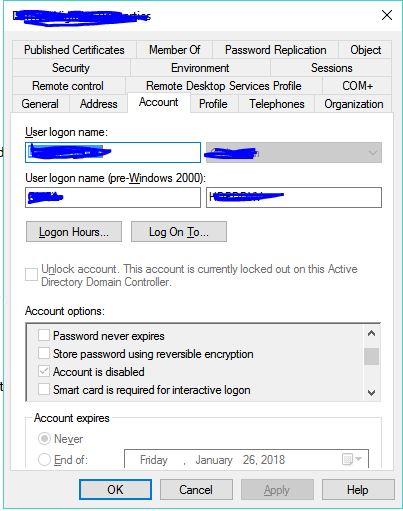This screenshot has width=403, height=511.
Task: Enable Password never expires option
Action: (x=44, y=335)
